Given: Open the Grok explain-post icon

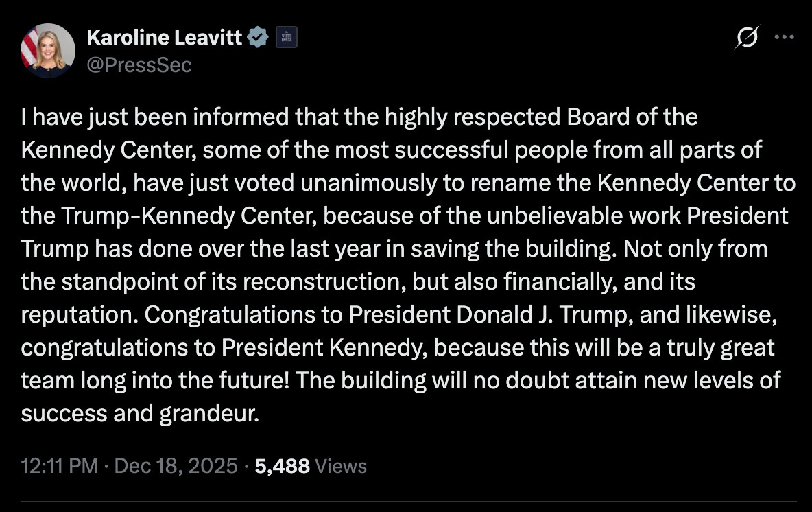Looking at the screenshot, I should coord(745,38).
